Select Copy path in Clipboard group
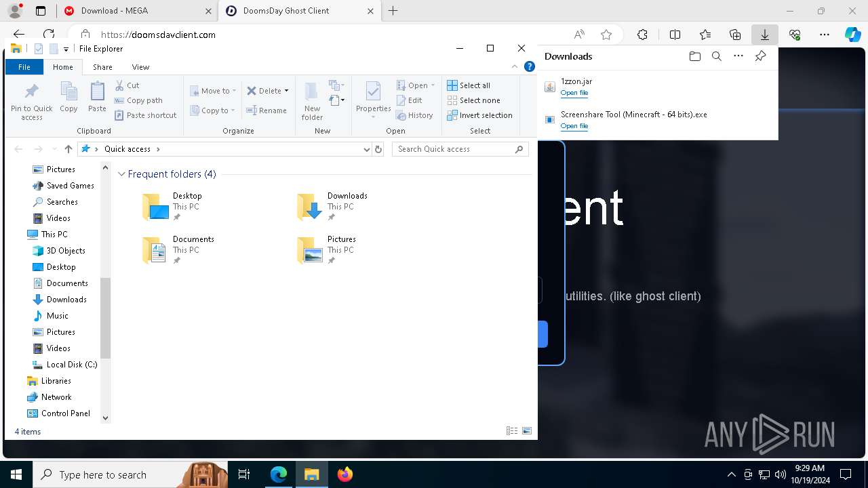Viewport: 868px width, 488px height. click(138, 100)
